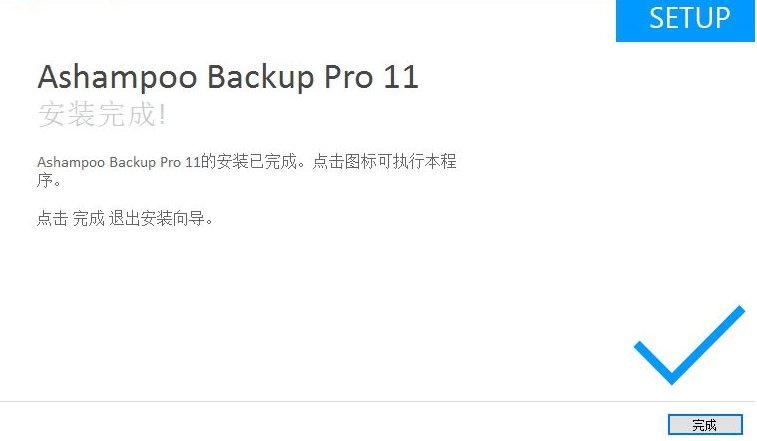This screenshot has width=757, height=441.
Task: Click the 退出安装向导 phrase
Action: (156, 218)
